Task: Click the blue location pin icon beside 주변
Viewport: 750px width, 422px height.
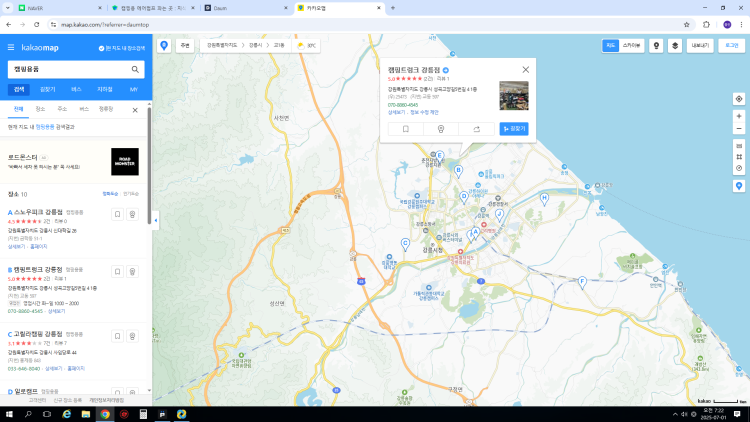Action: (x=164, y=45)
